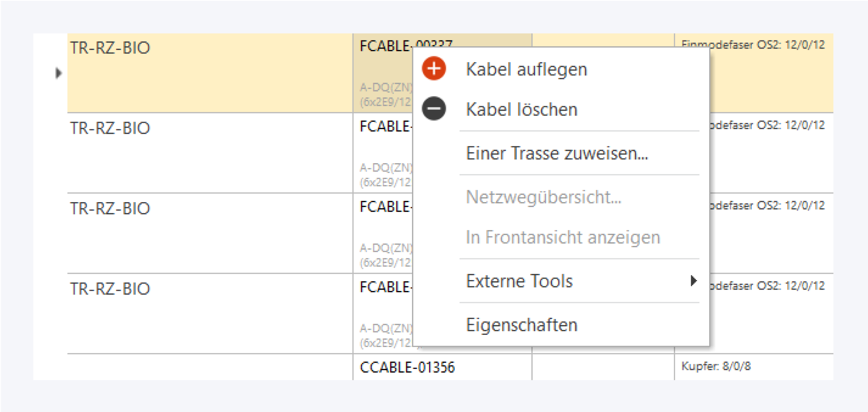This screenshot has width=868, height=412.
Task: Click the row indicator arrow beside highlighted row
Action: point(58,73)
